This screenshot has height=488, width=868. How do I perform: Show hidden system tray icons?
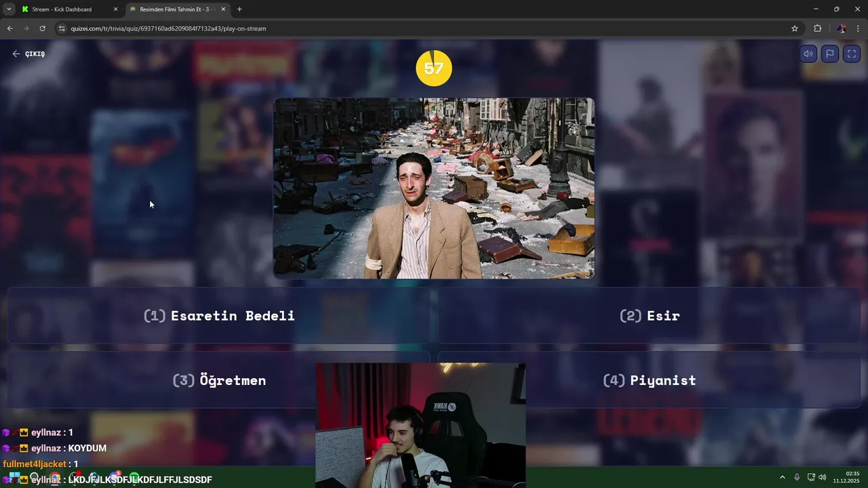[782, 477]
